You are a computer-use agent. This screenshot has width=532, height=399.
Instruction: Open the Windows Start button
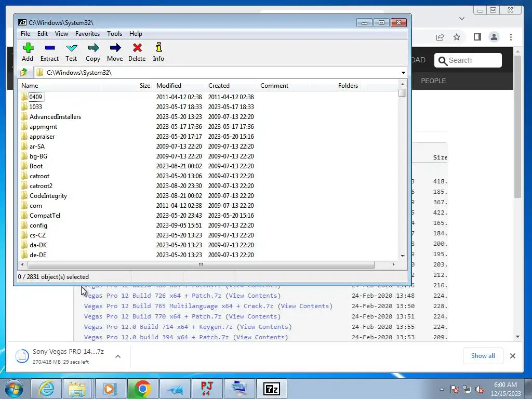pyautogui.click(x=14, y=389)
